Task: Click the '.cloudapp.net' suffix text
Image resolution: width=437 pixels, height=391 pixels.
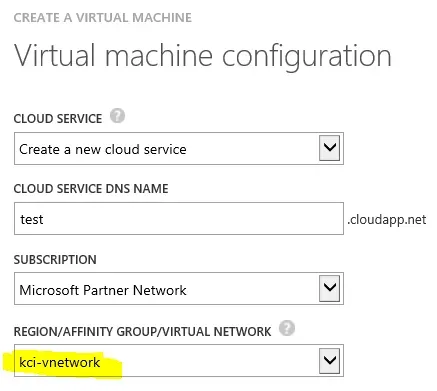Action: coord(387,220)
